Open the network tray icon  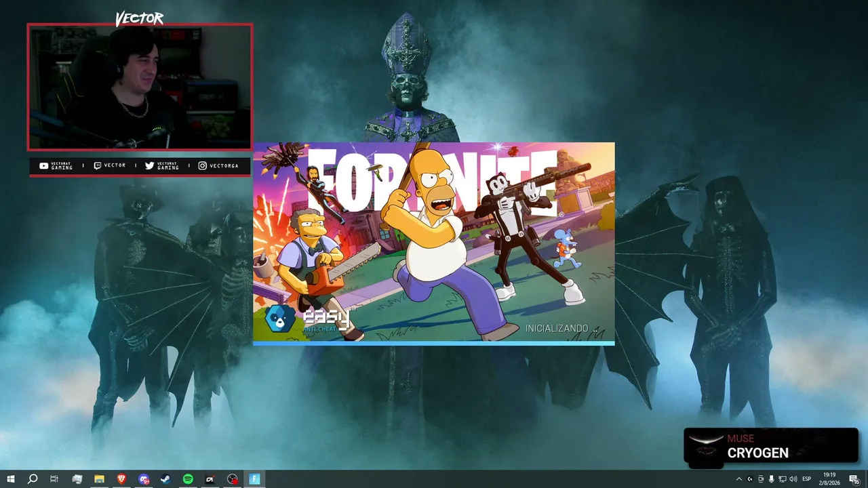pos(782,479)
